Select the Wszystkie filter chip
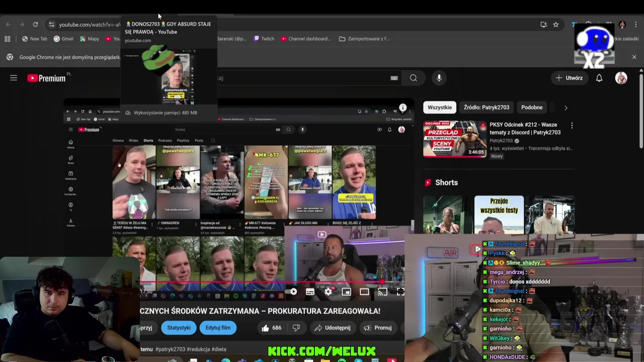This screenshot has height=362, width=644. coord(440,107)
